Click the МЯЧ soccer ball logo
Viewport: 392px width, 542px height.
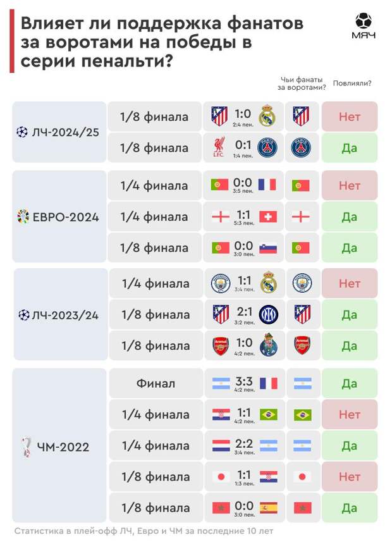pyautogui.click(x=364, y=25)
